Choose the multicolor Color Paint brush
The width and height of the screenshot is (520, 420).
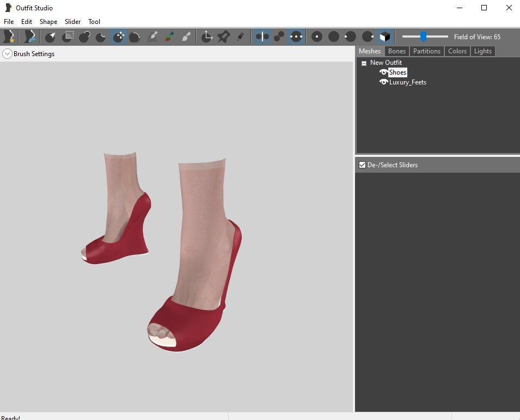(x=169, y=36)
